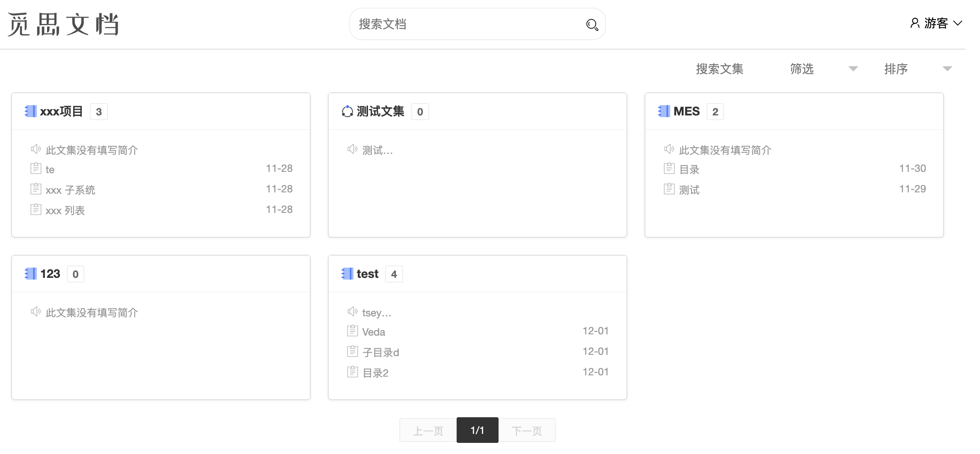The image size is (980, 454).
Task: Open the 筛选 filter dropdown
Action: pyautogui.click(x=801, y=69)
